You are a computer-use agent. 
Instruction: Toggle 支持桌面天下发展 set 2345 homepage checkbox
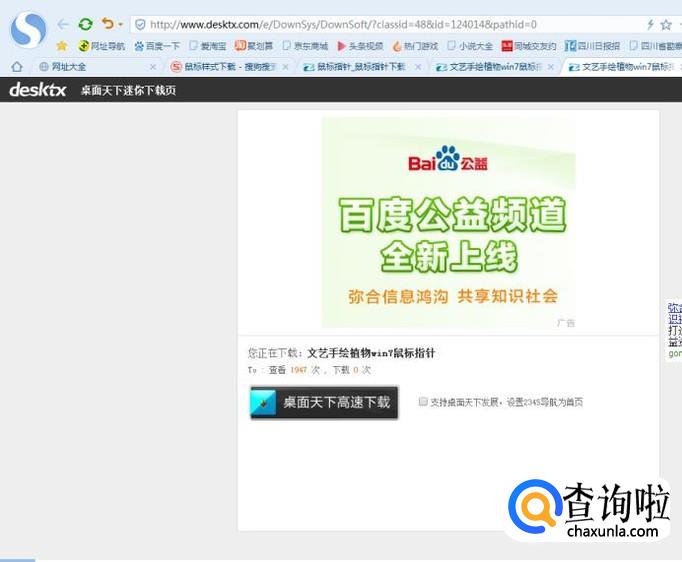pyautogui.click(x=422, y=401)
